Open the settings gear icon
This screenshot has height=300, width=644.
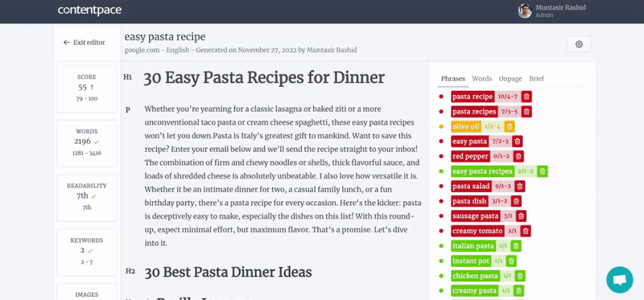tap(579, 44)
